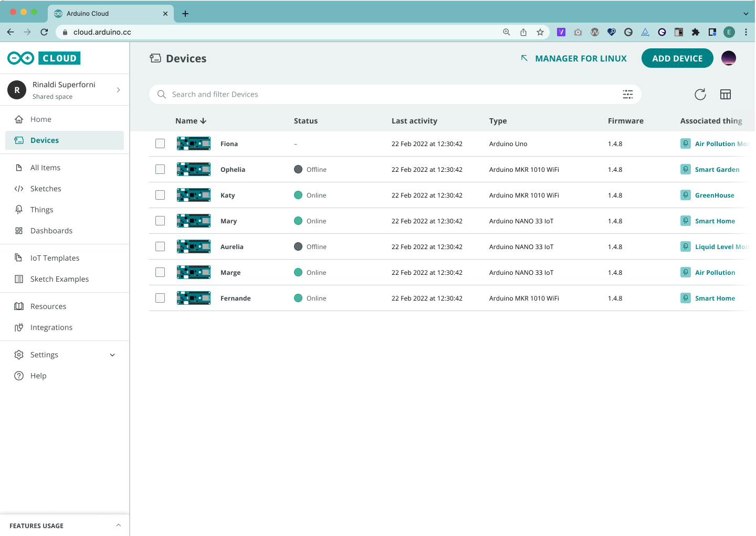Screen dimensions: 756x536
Task: Open the Rinaldi Superforni space switcher
Action: coord(65,90)
